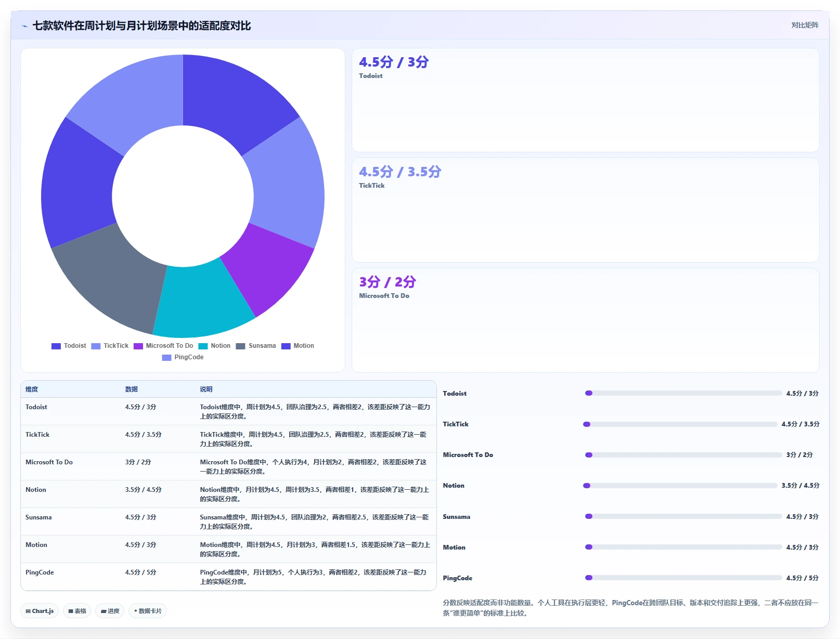Screen dimensions: 840x639
Task: Click the Microsoft To Do progress bar
Action: coord(683,455)
